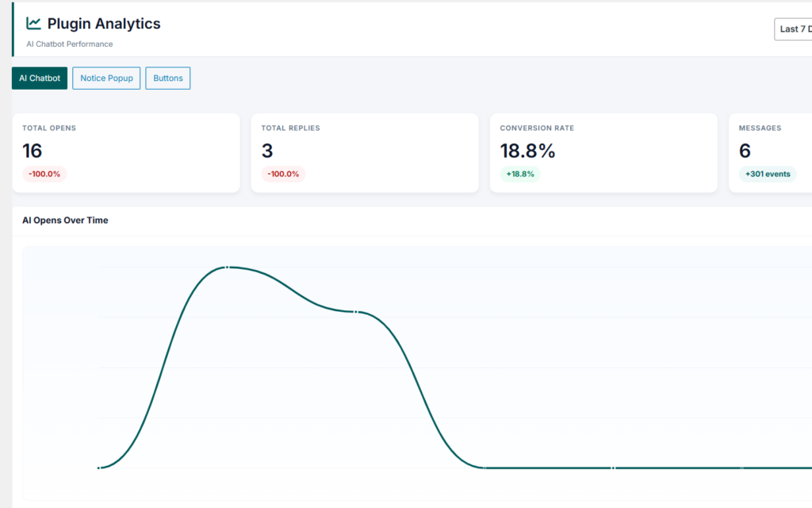Click the Plugin Analytics chart icon
The width and height of the screenshot is (812, 508).
pyautogui.click(x=33, y=23)
